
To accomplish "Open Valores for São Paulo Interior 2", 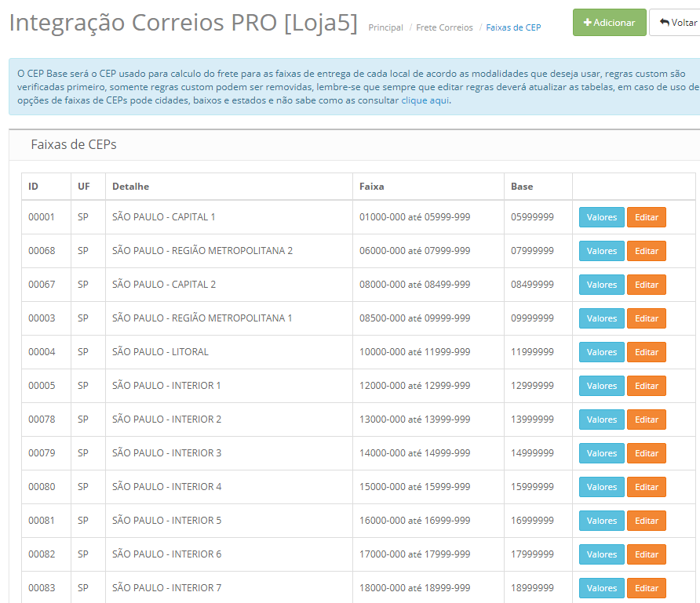I will 601,420.
